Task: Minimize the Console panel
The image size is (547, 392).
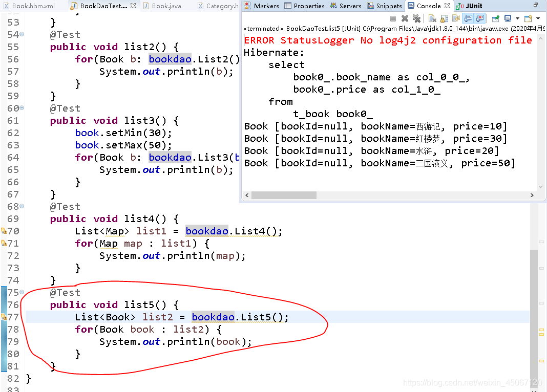Action: click(x=536, y=5)
